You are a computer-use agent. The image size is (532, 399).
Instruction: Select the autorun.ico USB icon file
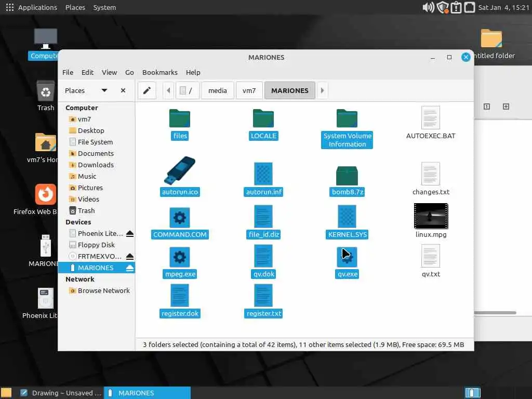click(179, 170)
